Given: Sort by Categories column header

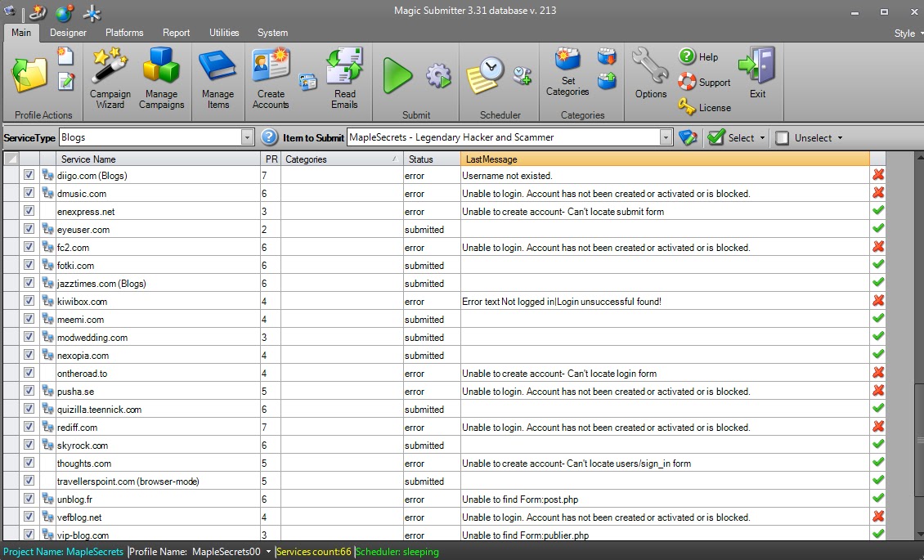Looking at the screenshot, I should click(342, 159).
